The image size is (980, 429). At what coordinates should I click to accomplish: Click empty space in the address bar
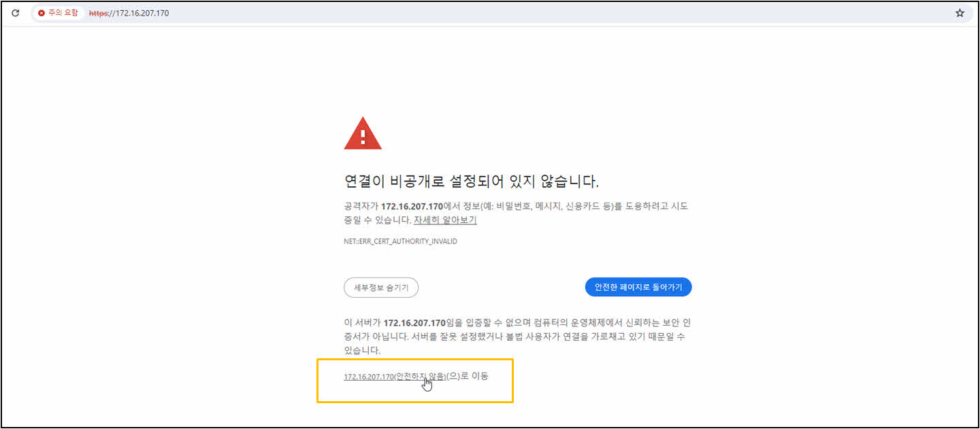coord(544,13)
